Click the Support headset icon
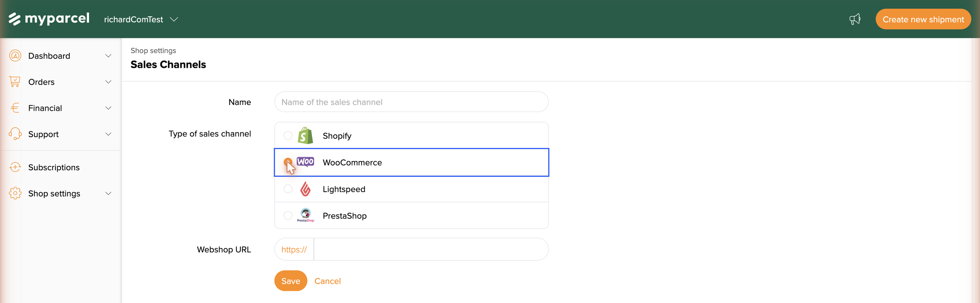The image size is (980, 303). (x=15, y=134)
